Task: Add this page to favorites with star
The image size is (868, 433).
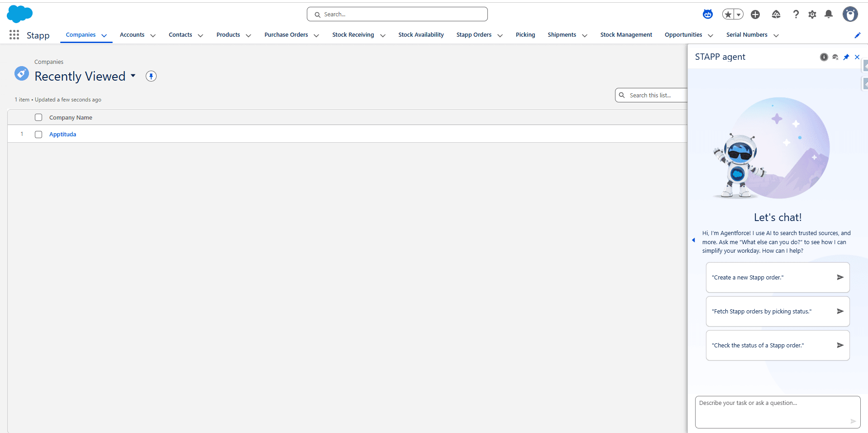Action: pyautogui.click(x=728, y=14)
